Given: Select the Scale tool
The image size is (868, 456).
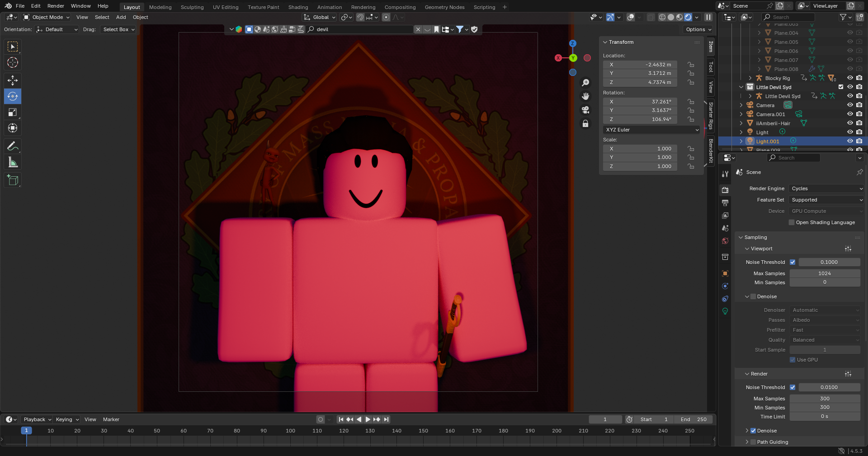Looking at the screenshot, I should pos(13,113).
